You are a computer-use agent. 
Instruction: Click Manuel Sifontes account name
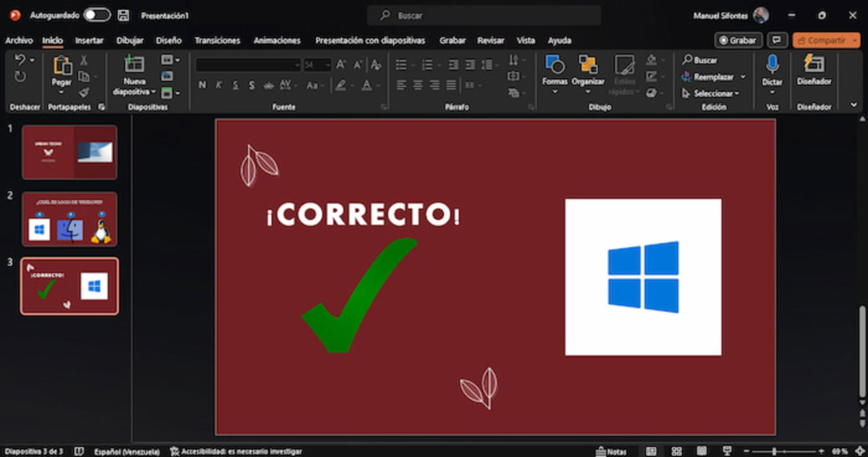click(720, 16)
